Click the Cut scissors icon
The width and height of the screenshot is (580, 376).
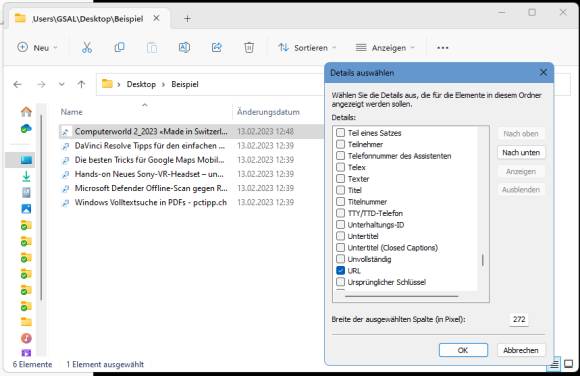87,47
